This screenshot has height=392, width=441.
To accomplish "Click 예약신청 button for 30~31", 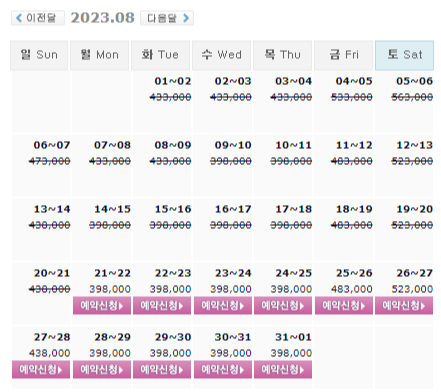I will (223, 369).
